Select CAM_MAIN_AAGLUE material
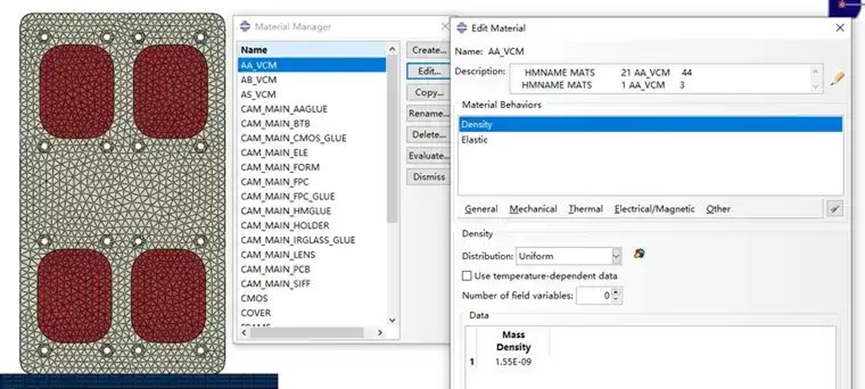Screen dimensions: 865x389 point(312,109)
